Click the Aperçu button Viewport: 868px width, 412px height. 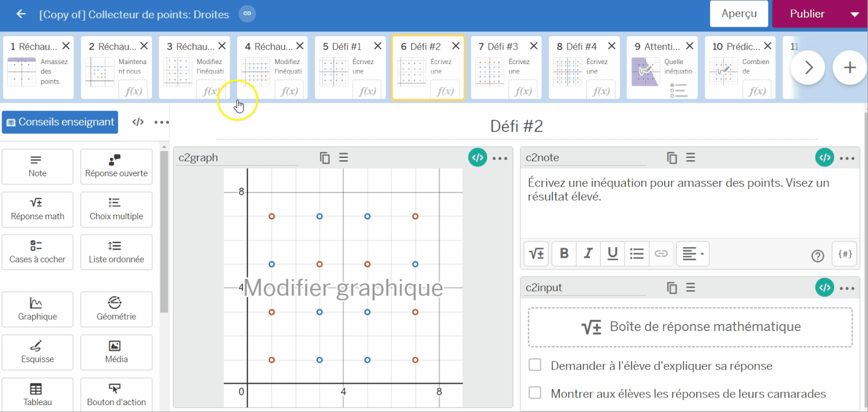pyautogui.click(x=739, y=14)
